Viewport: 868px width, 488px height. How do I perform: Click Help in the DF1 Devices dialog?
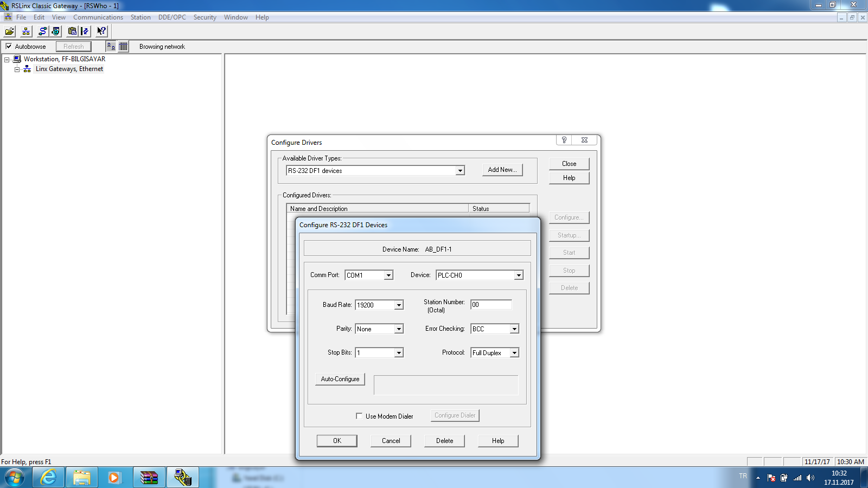click(498, 441)
